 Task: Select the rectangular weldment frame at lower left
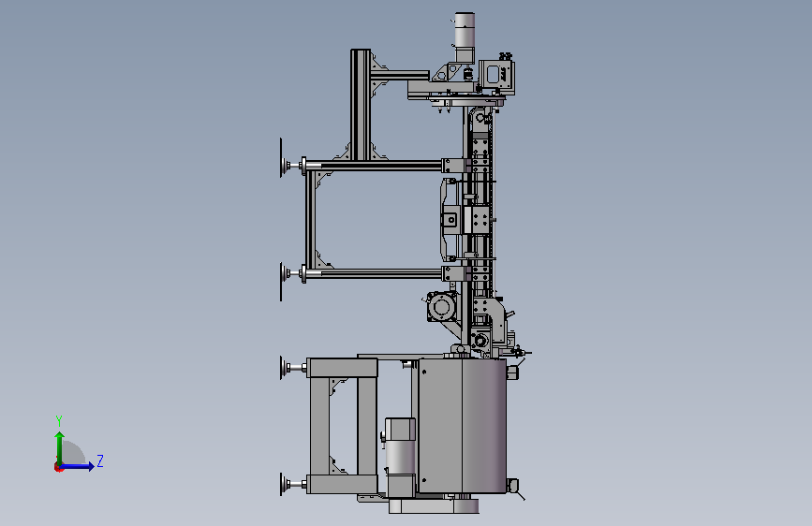tap(342, 425)
